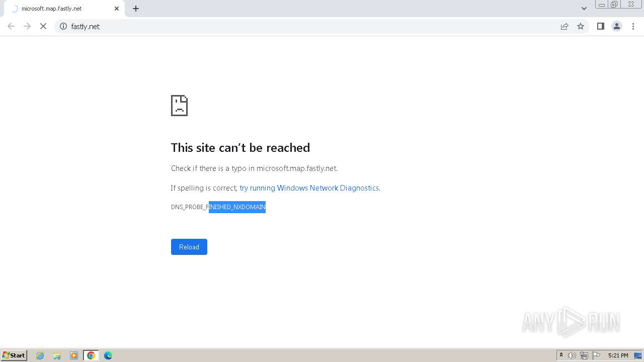Expand the tab search dropdown arrow

pyautogui.click(x=584, y=9)
